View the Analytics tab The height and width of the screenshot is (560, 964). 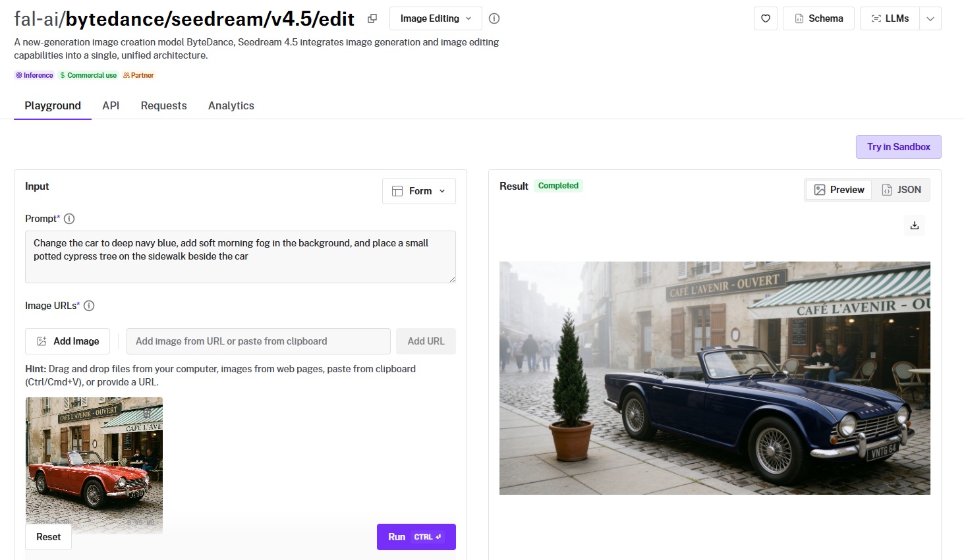tap(231, 105)
